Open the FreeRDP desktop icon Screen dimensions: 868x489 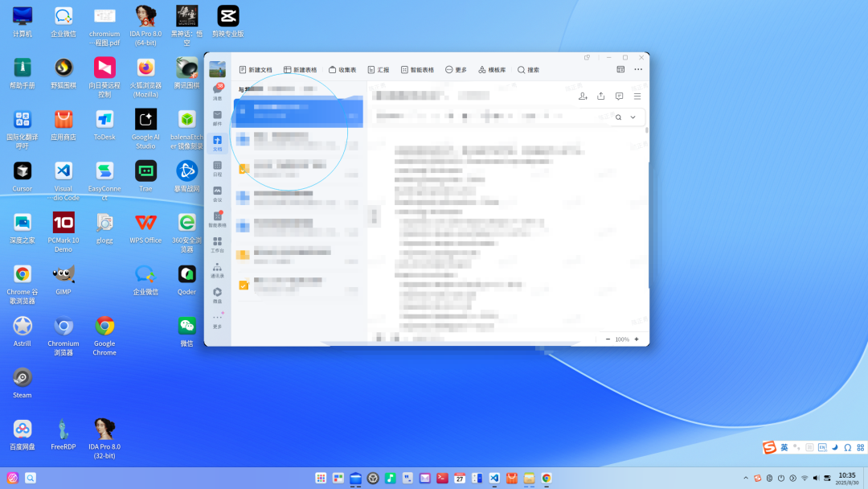(x=63, y=434)
